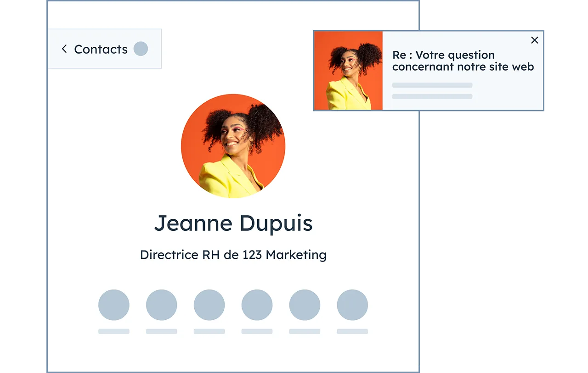Image resolution: width=588 pixels, height=373 pixels.
Task: Click the sender photo in the notification card
Action: click(348, 71)
